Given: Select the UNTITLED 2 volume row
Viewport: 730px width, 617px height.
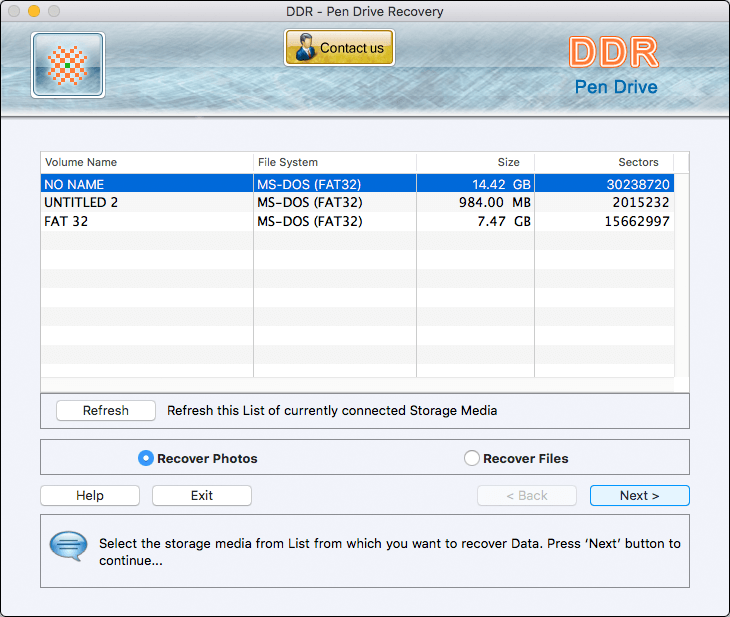Looking at the screenshot, I should [x=357, y=203].
